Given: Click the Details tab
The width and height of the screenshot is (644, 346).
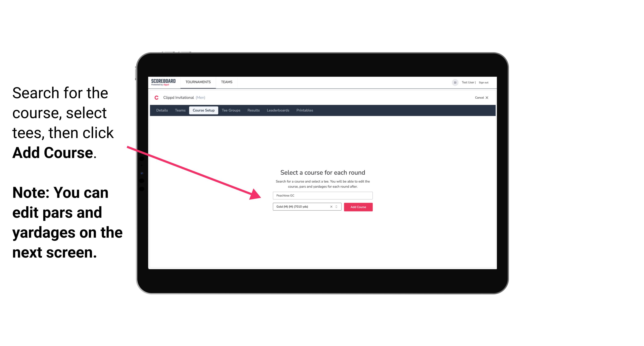Looking at the screenshot, I should pyautogui.click(x=162, y=110).
